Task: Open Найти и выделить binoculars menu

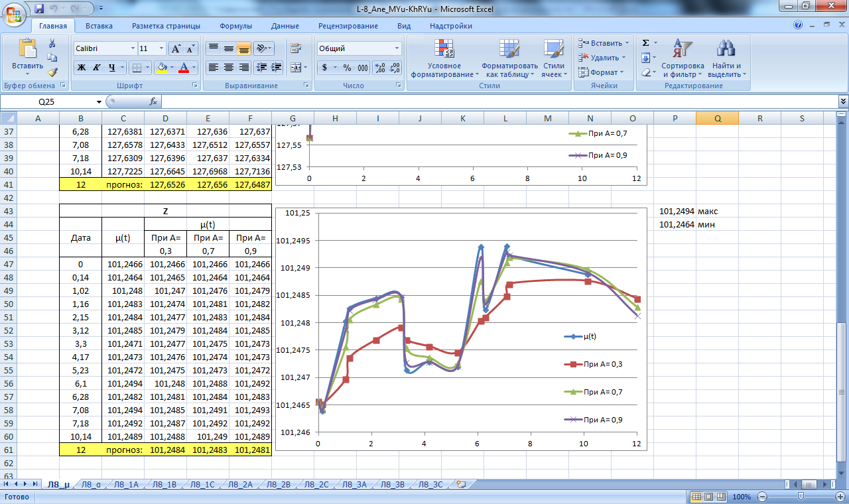Action: point(727,58)
